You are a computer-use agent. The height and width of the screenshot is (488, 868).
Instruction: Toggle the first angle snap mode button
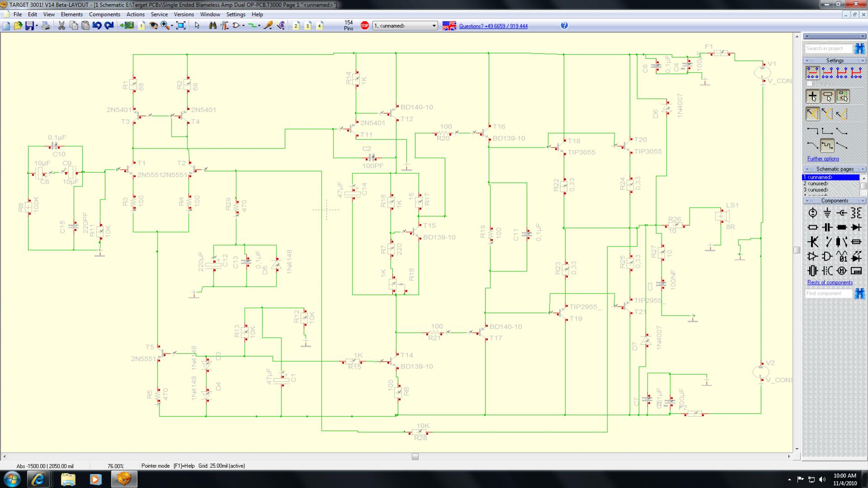(x=813, y=114)
